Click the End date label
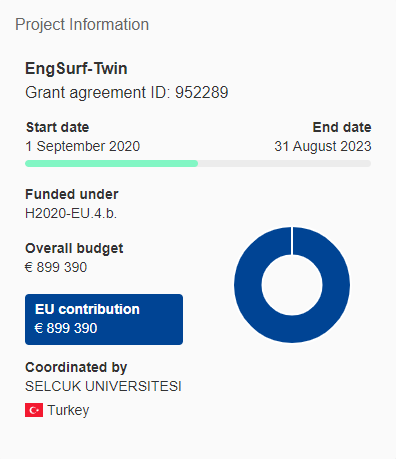Image resolution: width=396 pixels, height=459 pixels. point(342,127)
